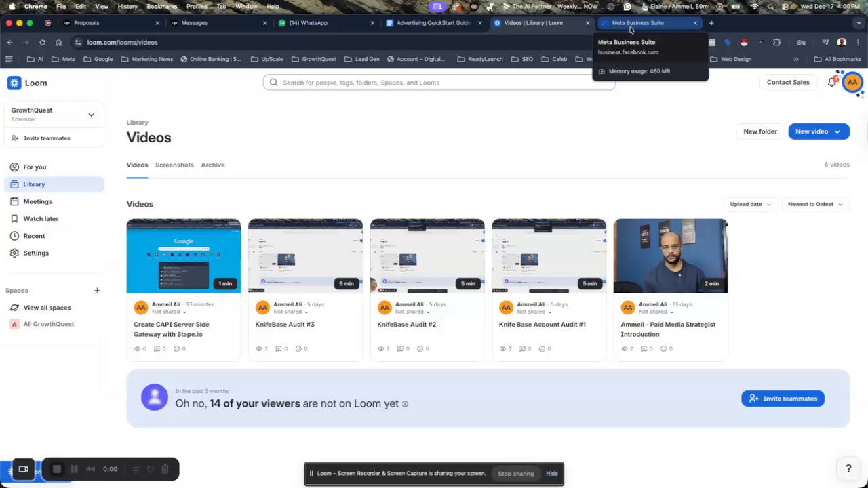Click the camera icon on the recorder bar
Image resolution: width=868 pixels, height=488 pixels.
click(23, 469)
